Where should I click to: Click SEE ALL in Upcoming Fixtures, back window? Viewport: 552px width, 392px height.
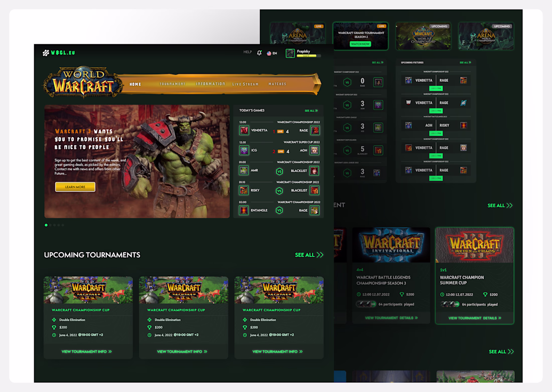click(465, 63)
